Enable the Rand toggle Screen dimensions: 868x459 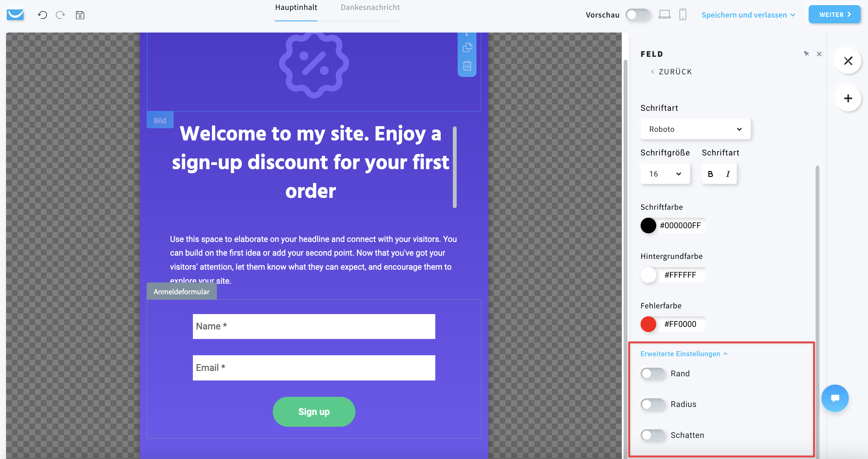(x=653, y=373)
